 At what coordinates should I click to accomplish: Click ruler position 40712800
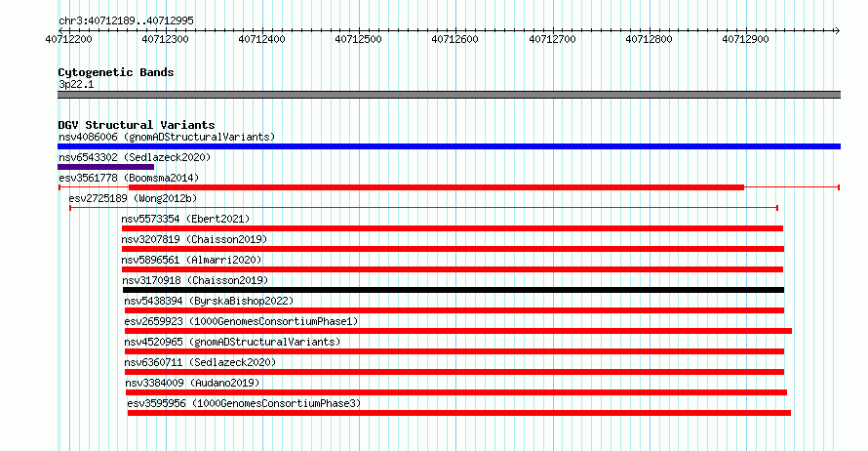(x=649, y=39)
